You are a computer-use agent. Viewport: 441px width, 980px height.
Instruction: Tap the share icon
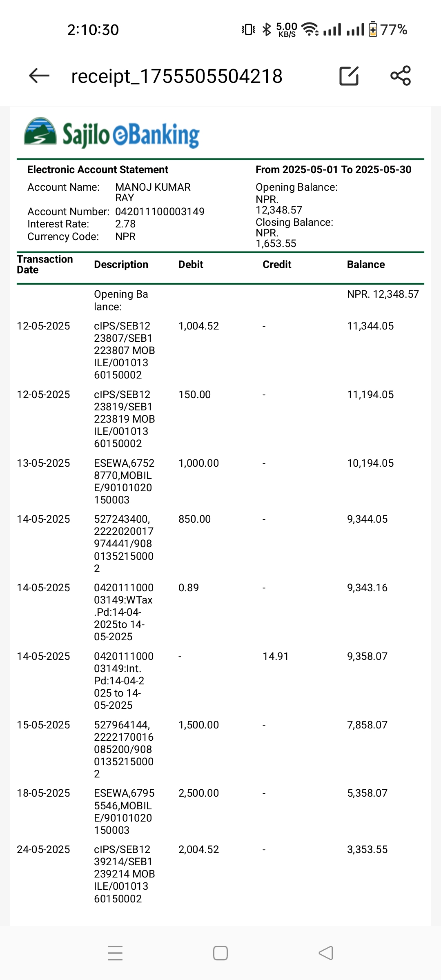coord(401,76)
